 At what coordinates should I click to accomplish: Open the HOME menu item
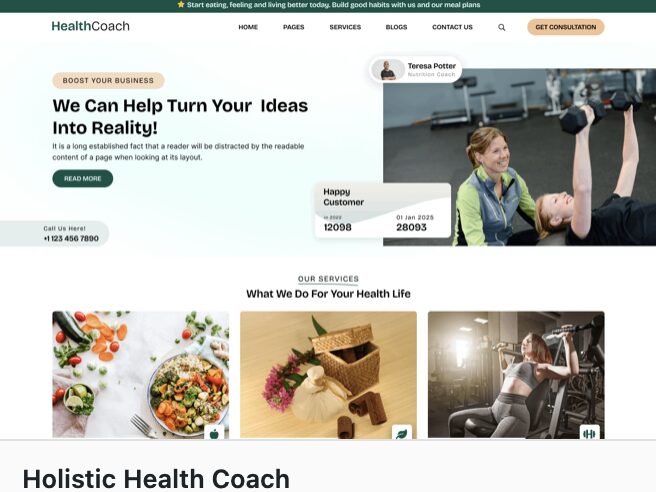[248, 27]
